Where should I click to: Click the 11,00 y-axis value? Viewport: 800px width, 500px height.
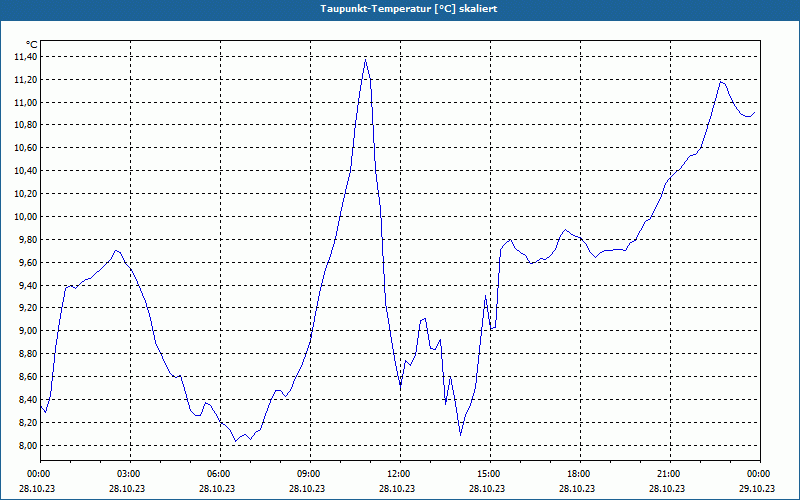click(x=26, y=103)
